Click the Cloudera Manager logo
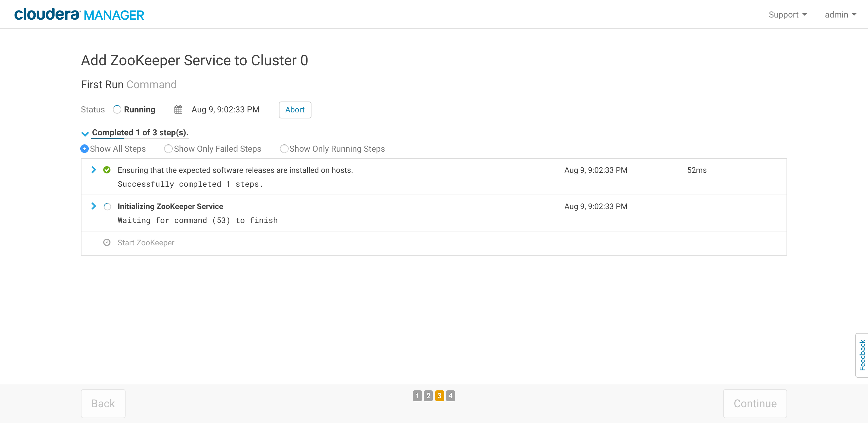This screenshot has height=423, width=868. point(79,15)
